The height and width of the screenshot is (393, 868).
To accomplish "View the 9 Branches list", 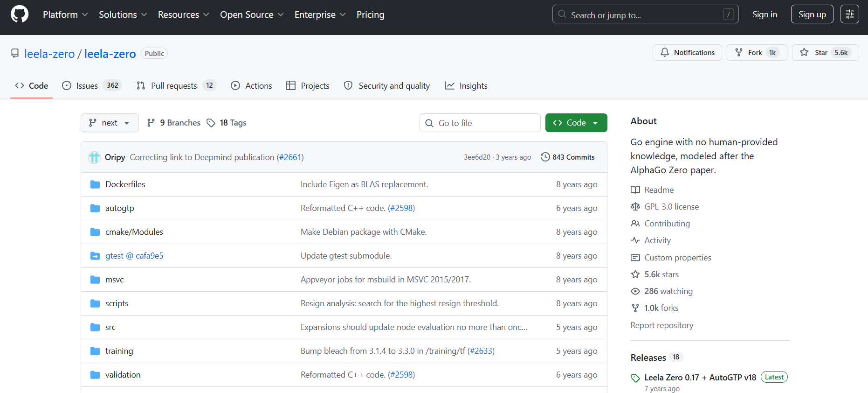I will [x=173, y=123].
